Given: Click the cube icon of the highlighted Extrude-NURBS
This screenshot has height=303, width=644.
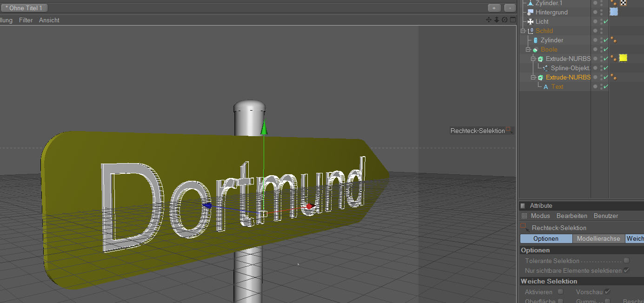Looking at the screenshot, I should pyautogui.click(x=540, y=77).
